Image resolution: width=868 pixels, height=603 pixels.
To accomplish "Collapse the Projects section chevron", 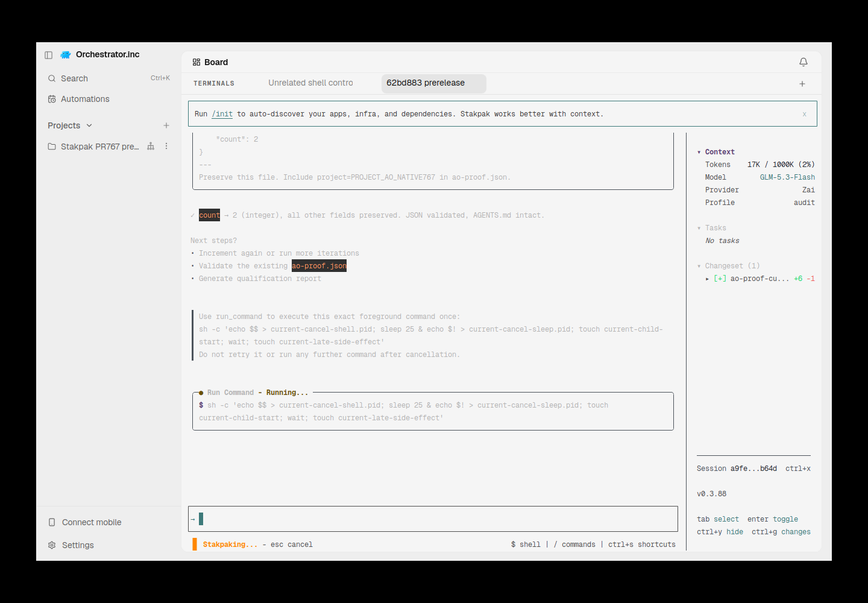I will click(89, 125).
